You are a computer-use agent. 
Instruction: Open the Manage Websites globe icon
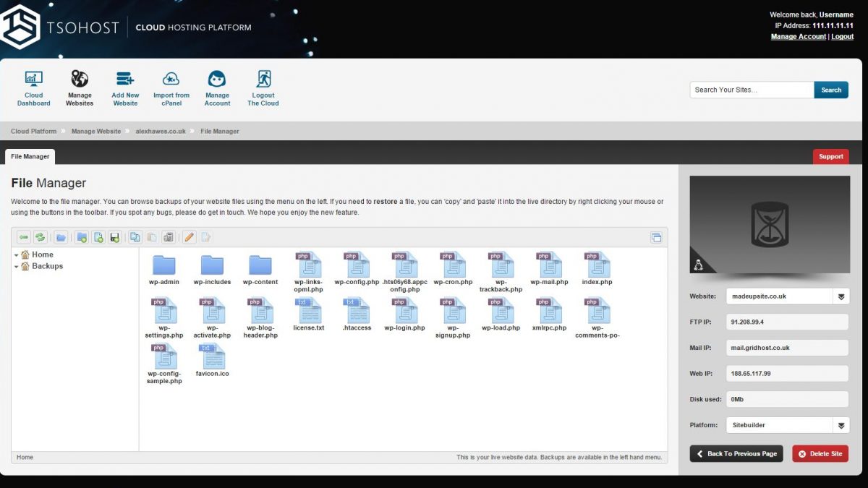point(80,79)
